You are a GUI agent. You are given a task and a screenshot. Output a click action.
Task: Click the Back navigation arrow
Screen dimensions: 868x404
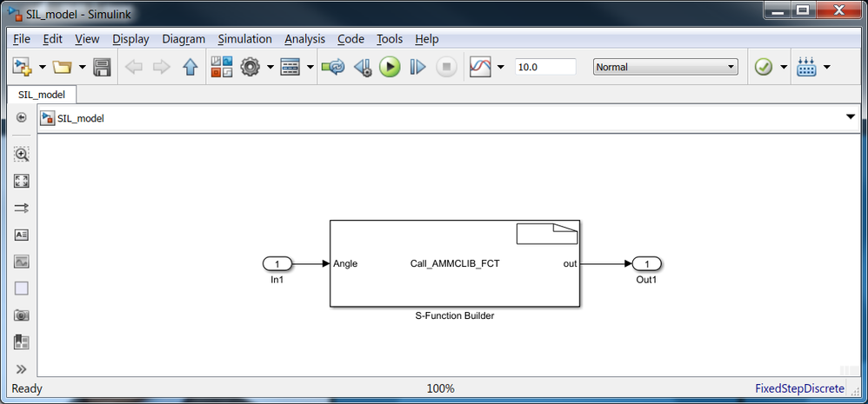tap(134, 68)
